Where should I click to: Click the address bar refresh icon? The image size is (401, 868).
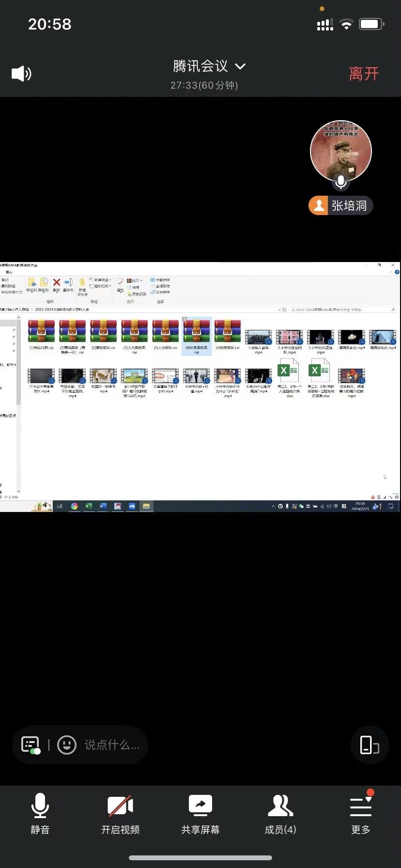click(284, 310)
